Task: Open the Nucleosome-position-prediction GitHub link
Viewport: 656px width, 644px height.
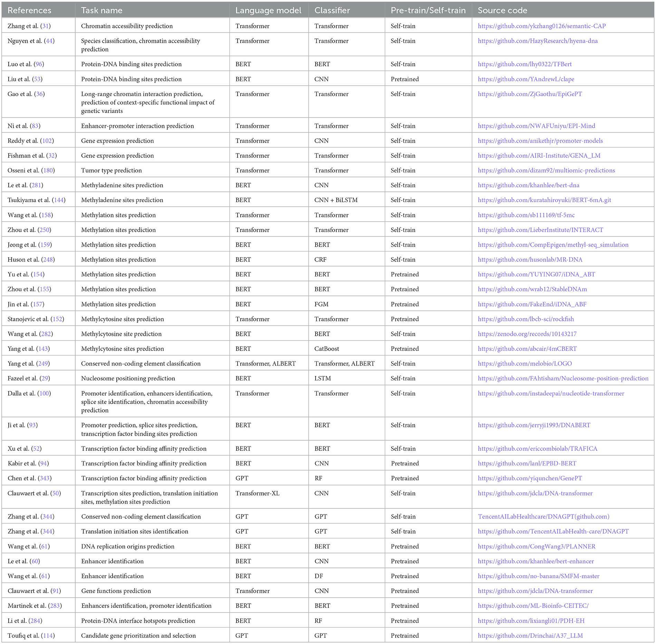Action: [x=563, y=378]
